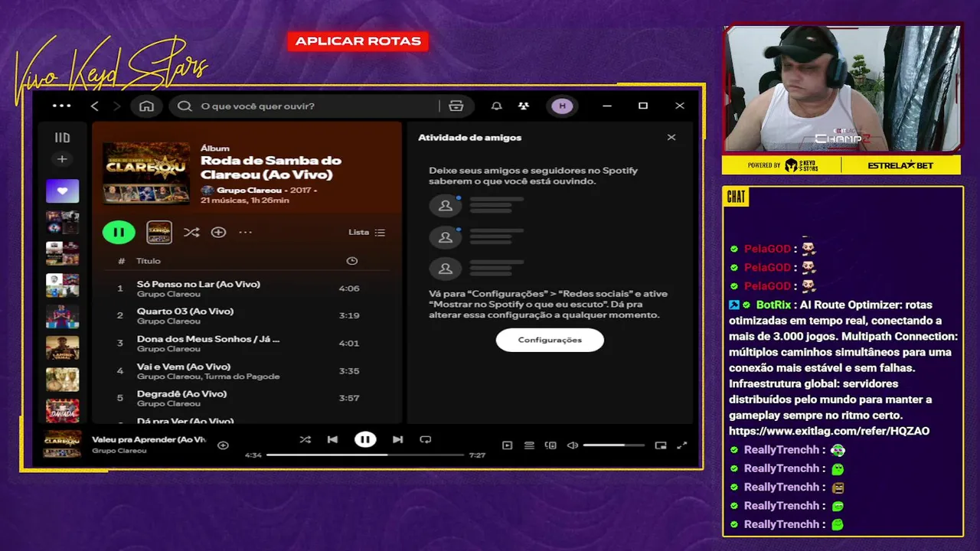Screen dimensions: 980x551
Task: Go to Spotify Home
Action: pyautogui.click(x=146, y=106)
